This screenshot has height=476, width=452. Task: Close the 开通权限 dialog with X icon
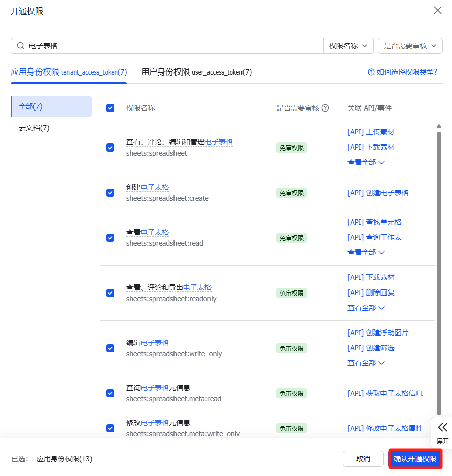[437, 11]
